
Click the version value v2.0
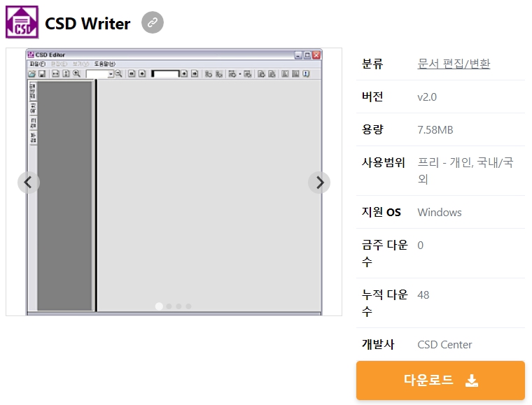427,97
